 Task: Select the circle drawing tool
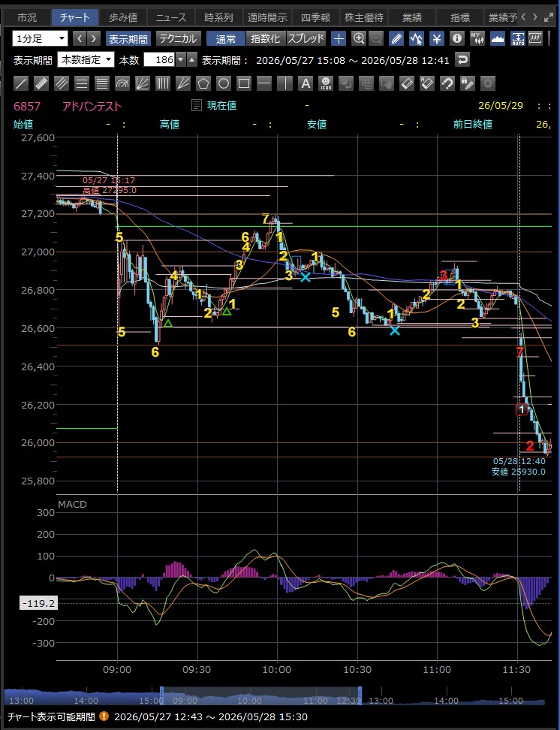[224, 84]
